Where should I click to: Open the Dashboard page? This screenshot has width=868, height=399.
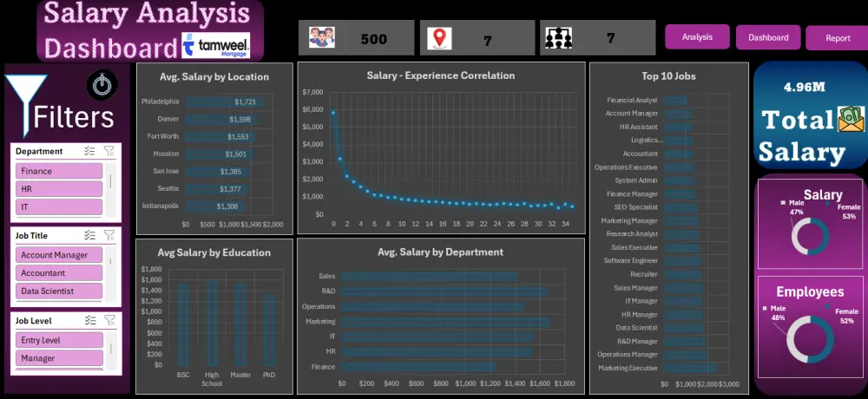768,37
